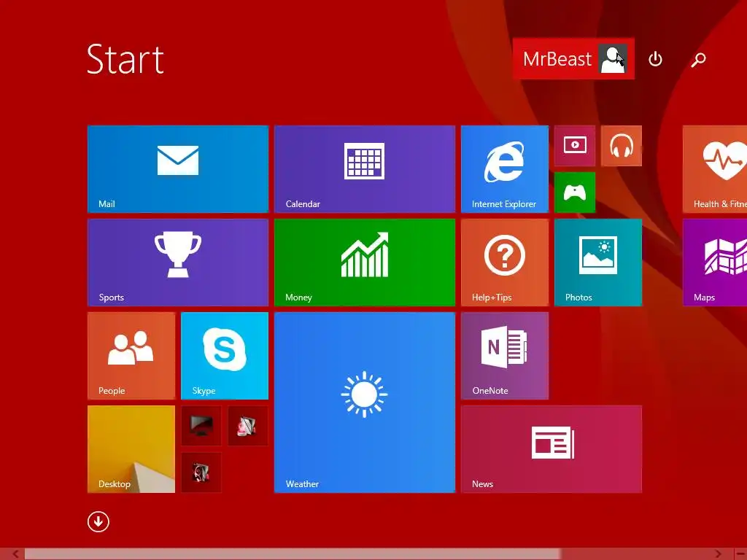Open Internet Explorer tile
The width and height of the screenshot is (747, 560).
pyautogui.click(x=505, y=169)
